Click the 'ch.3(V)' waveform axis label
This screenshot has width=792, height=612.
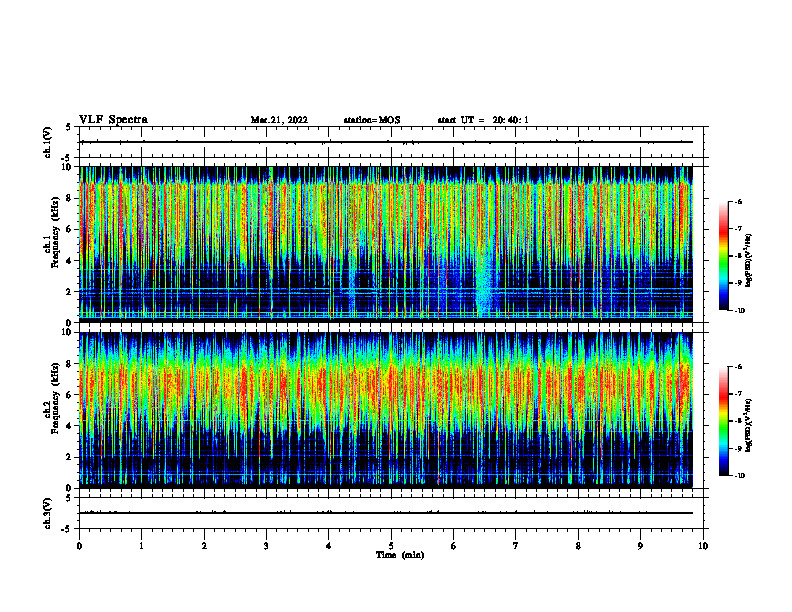[x=48, y=513]
